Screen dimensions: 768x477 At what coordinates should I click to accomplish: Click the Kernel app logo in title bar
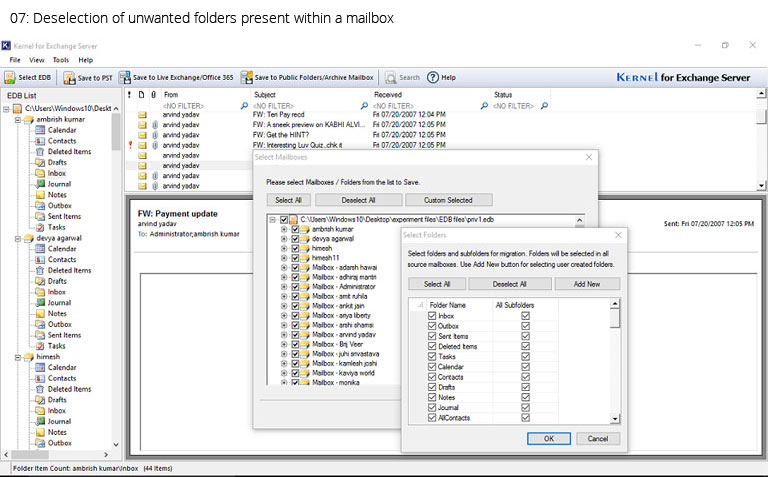click(x=6, y=46)
